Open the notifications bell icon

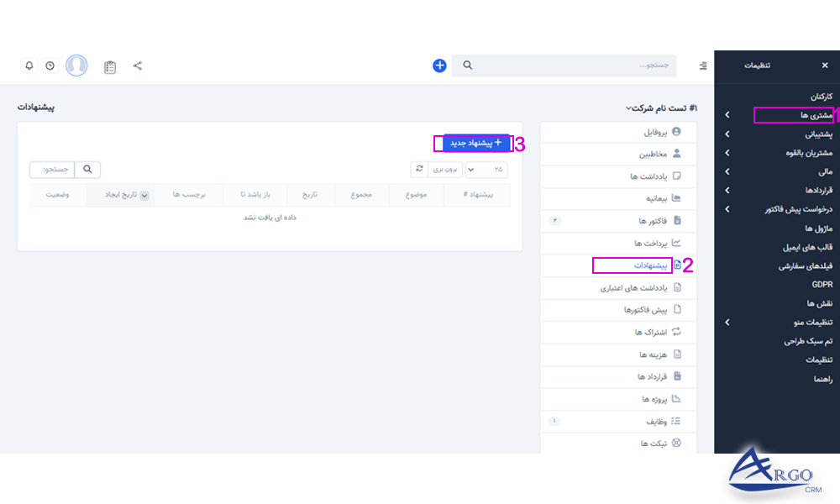click(x=30, y=66)
